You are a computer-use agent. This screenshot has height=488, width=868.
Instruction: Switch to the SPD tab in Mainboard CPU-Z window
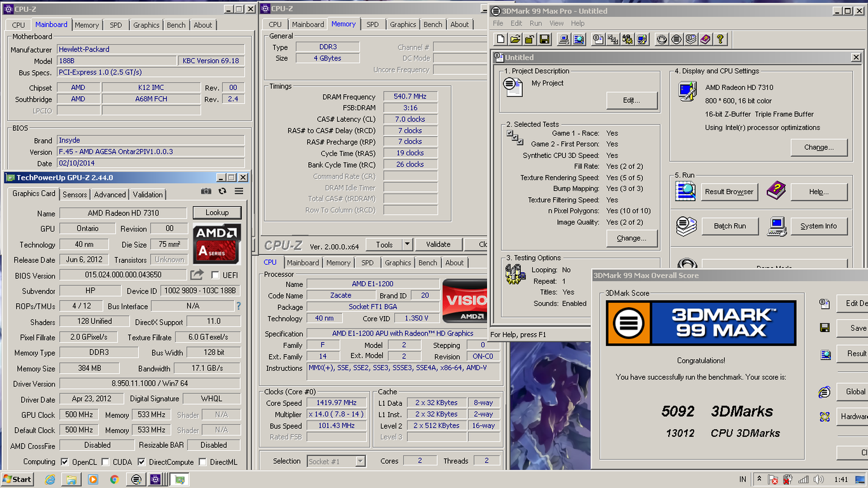pos(116,25)
